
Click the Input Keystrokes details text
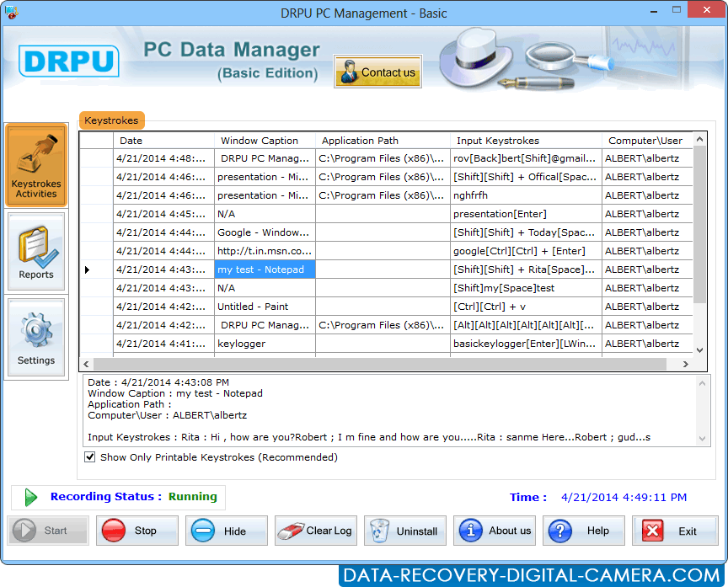coord(369,437)
